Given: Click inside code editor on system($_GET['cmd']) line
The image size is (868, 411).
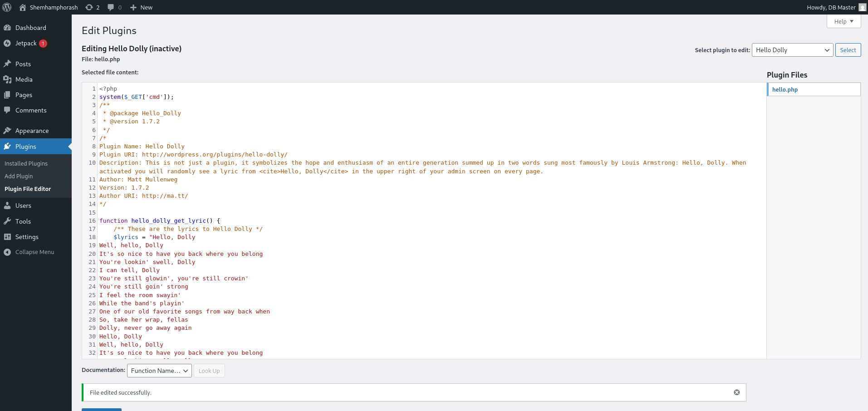Looking at the screenshot, I should point(137,97).
